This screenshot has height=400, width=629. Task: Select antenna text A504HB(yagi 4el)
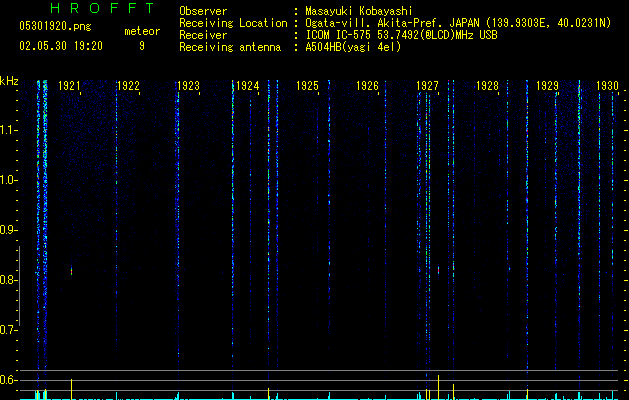tap(353, 47)
